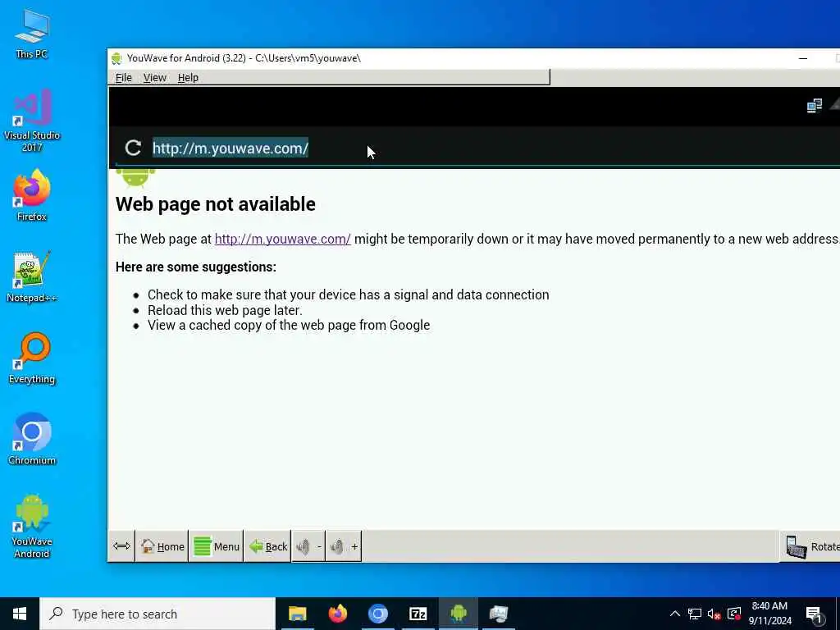Go Back using the green arrow button
The image size is (840, 630).
(268, 546)
